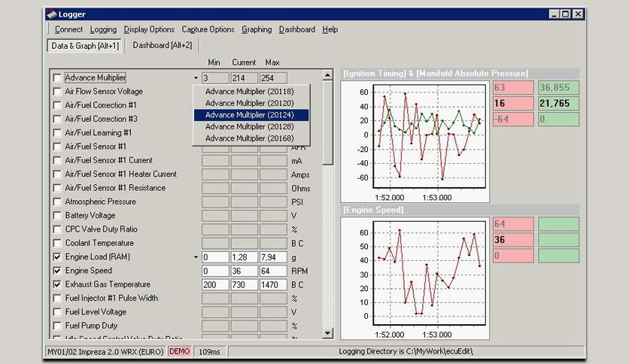Enable Air/Fuel Sensor #1 Current checkbox
Screen dimensions: 629x364
point(57,160)
